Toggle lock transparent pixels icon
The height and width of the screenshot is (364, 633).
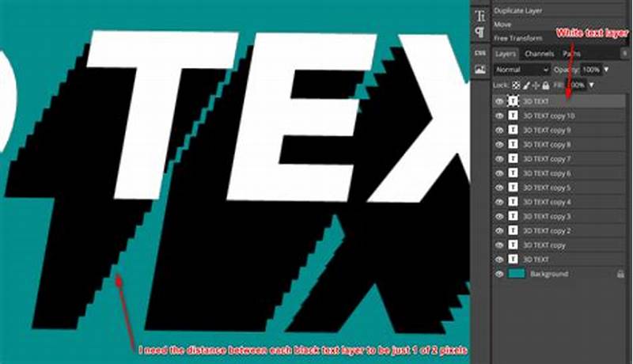click(516, 85)
